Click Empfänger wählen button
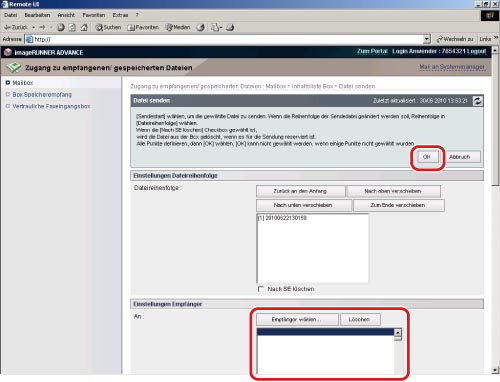The width and height of the screenshot is (500, 382). [297, 319]
